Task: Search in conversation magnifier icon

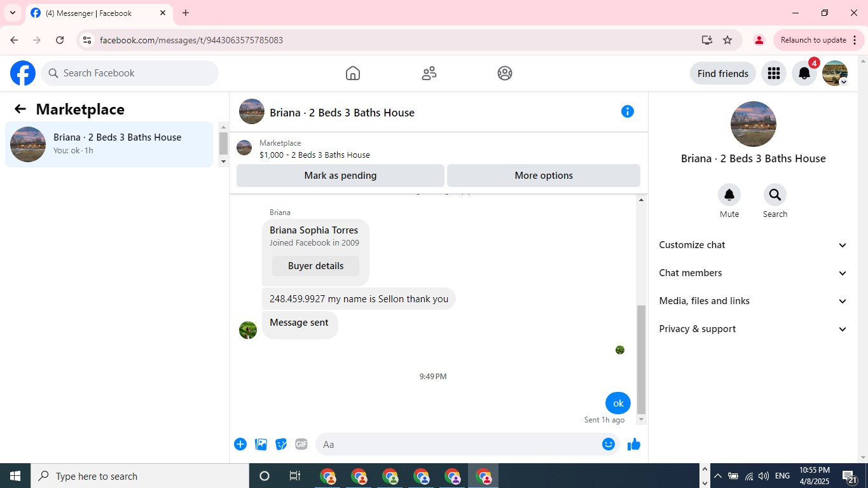Action: [x=775, y=195]
